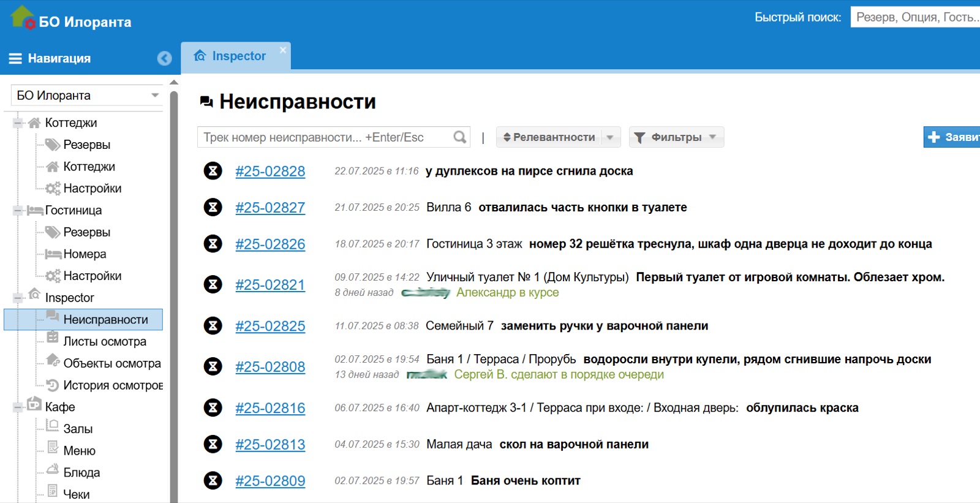Click the status icon for issue #25-02821
This screenshot has width=980, height=503.
213,284
